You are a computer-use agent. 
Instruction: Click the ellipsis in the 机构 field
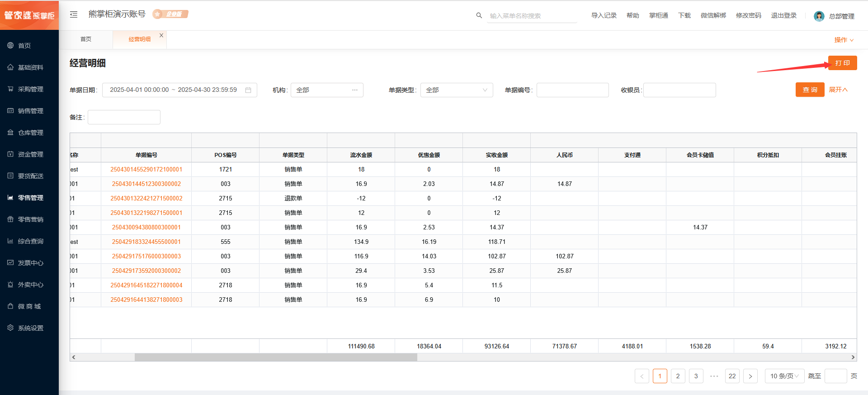pyautogui.click(x=355, y=90)
